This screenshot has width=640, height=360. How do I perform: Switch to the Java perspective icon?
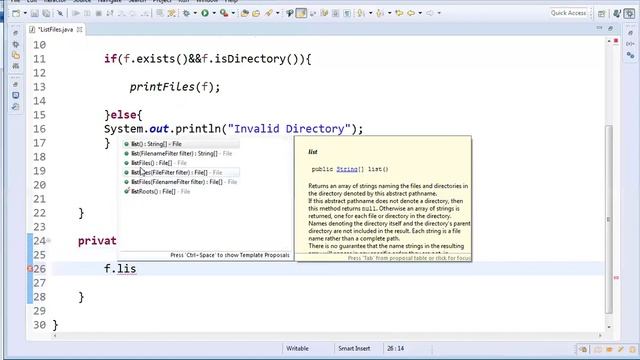pos(617,13)
